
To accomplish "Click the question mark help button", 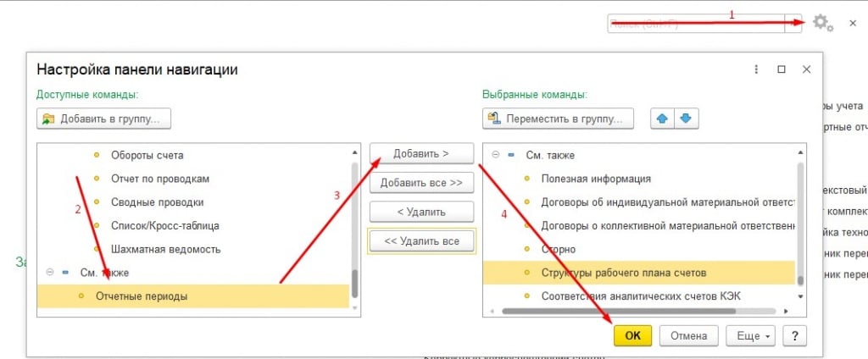I will click(x=793, y=335).
